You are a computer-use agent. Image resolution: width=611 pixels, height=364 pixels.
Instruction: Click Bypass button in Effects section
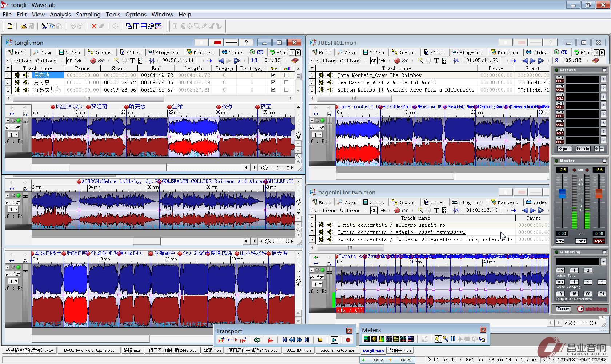[x=564, y=149]
